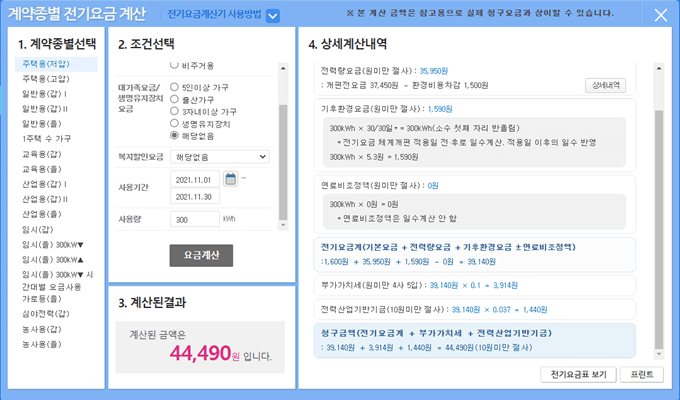Click the condition panel scrollbar up arrow
Image resolution: width=680 pixels, height=400 pixels.
[x=283, y=68]
